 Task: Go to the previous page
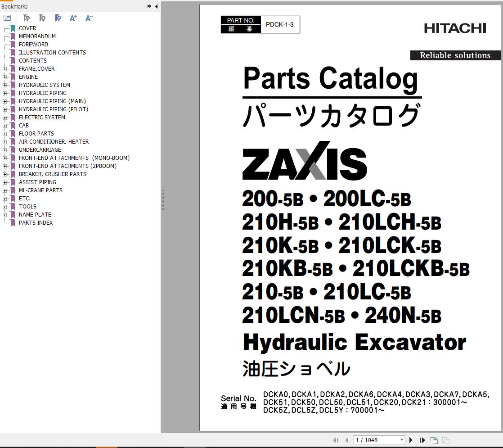[x=346, y=440]
